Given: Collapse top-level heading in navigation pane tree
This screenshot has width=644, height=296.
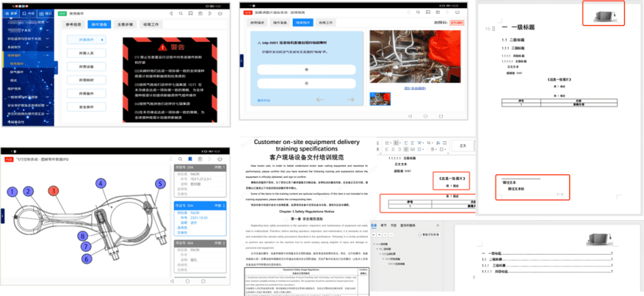Looking at the screenshot, I should (373, 244).
